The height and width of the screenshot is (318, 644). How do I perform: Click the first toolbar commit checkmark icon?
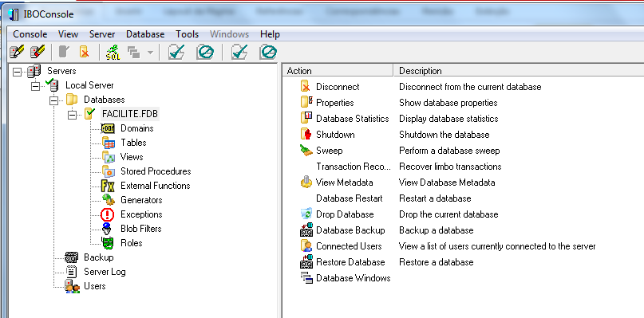tap(176, 52)
